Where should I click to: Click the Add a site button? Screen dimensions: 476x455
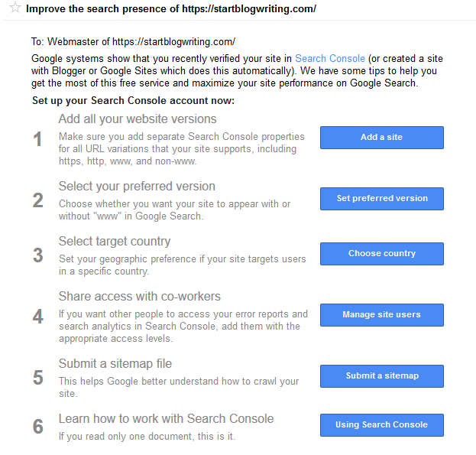coord(381,138)
